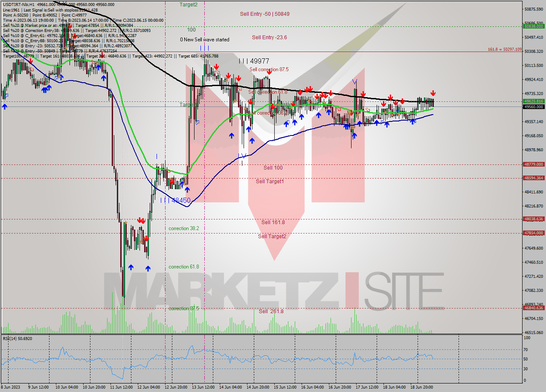Click the 'Sell correction 61.8' label
Viewport: 546px width, 392px height.
coord(267,92)
